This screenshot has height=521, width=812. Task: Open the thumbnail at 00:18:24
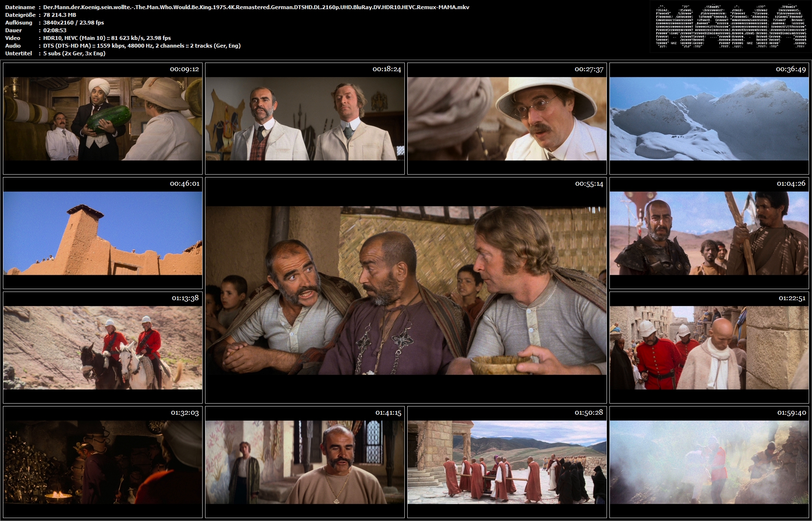pyautogui.click(x=305, y=118)
